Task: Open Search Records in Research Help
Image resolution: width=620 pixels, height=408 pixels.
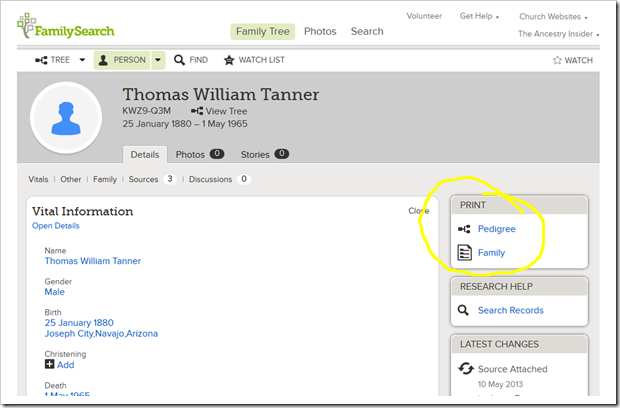Action: point(510,310)
